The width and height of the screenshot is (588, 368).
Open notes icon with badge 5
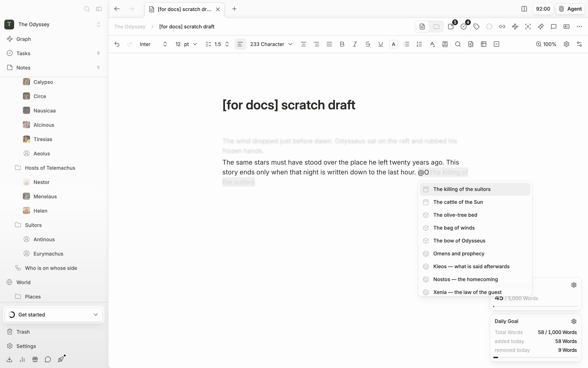coord(451,27)
